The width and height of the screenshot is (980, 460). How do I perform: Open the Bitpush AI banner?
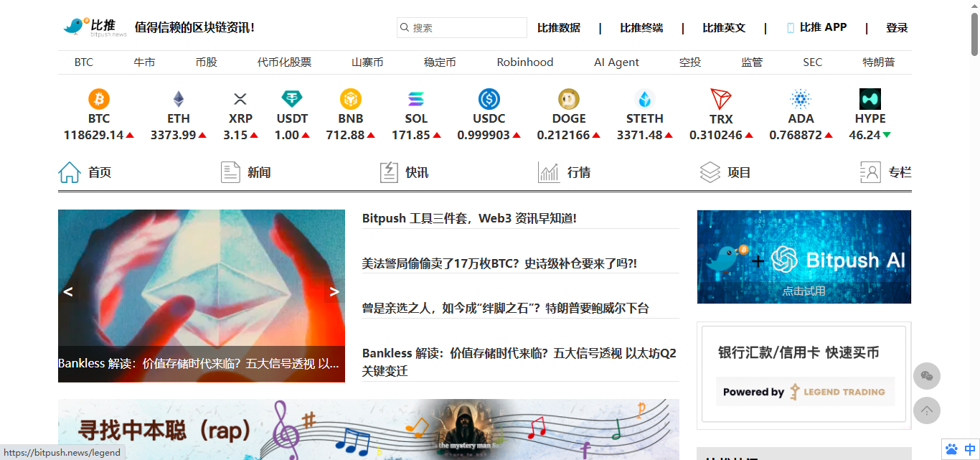(x=804, y=257)
